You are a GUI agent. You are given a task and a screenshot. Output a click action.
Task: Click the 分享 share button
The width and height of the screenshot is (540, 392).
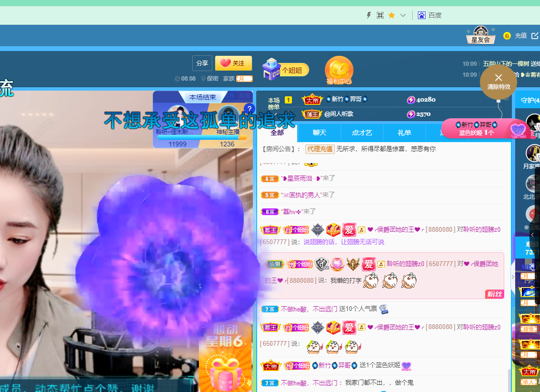coord(202,63)
